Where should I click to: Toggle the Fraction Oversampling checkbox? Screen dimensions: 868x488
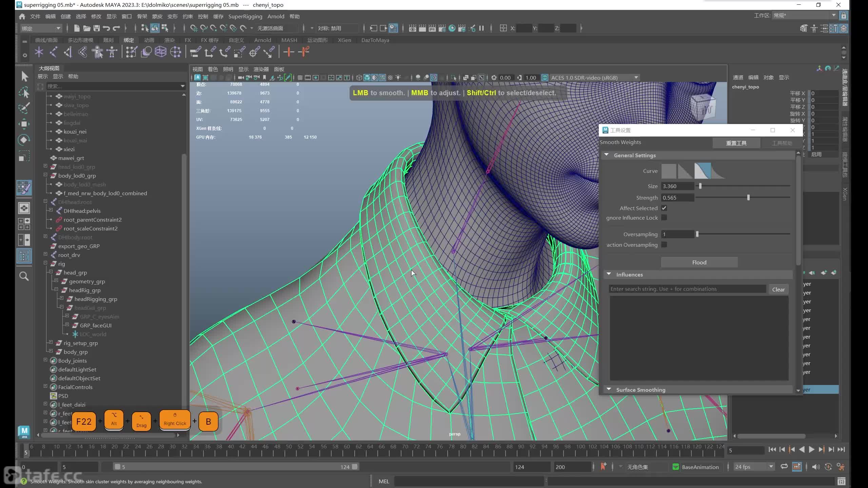(x=664, y=244)
